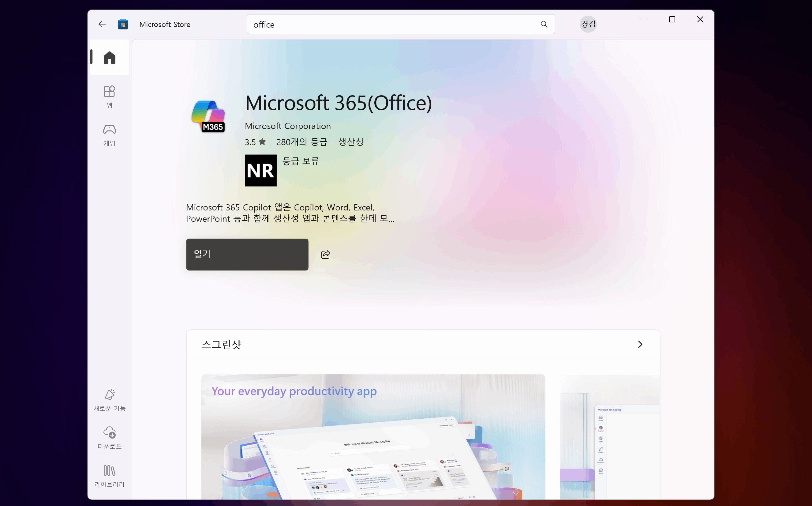Click the app description text about Copilot
Viewport: 812px width, 506px height.
[x=290, y=213]
